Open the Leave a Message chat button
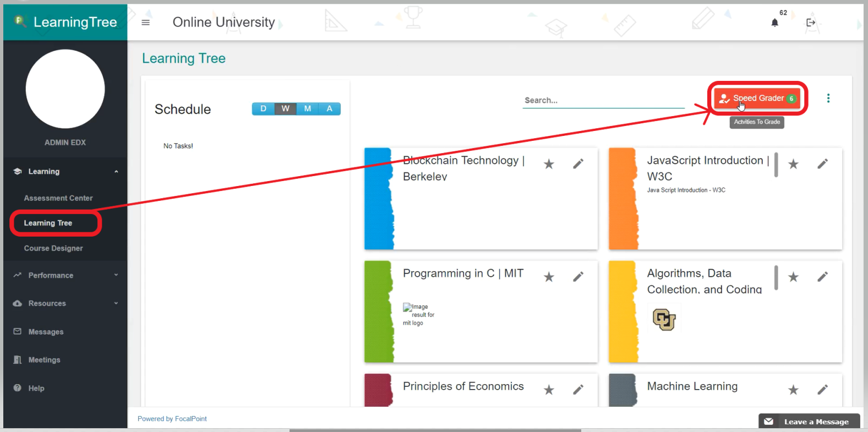Image resolution: width=868 pixels, height=432 pixels. coord(809,422)
